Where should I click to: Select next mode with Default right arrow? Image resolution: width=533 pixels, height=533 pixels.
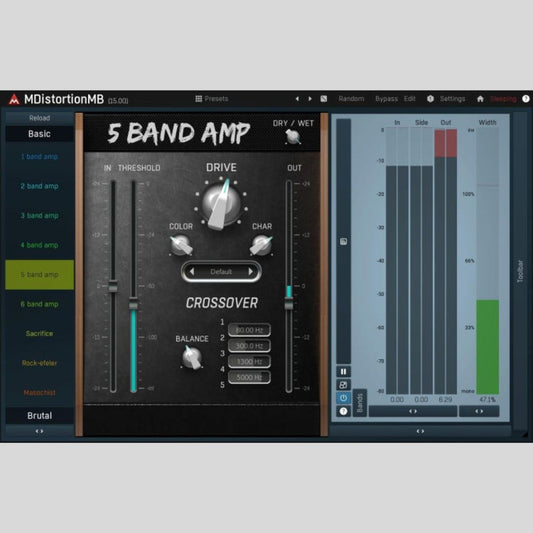point(251,272)
